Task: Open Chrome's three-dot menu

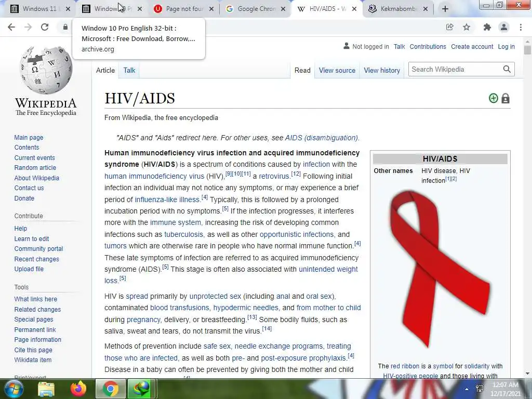Action: click(521, 27)
